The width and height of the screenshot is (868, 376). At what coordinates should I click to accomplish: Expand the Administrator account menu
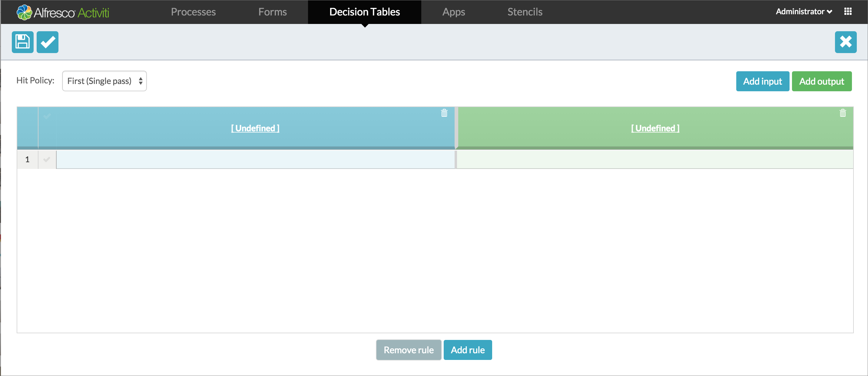point(803,12)
